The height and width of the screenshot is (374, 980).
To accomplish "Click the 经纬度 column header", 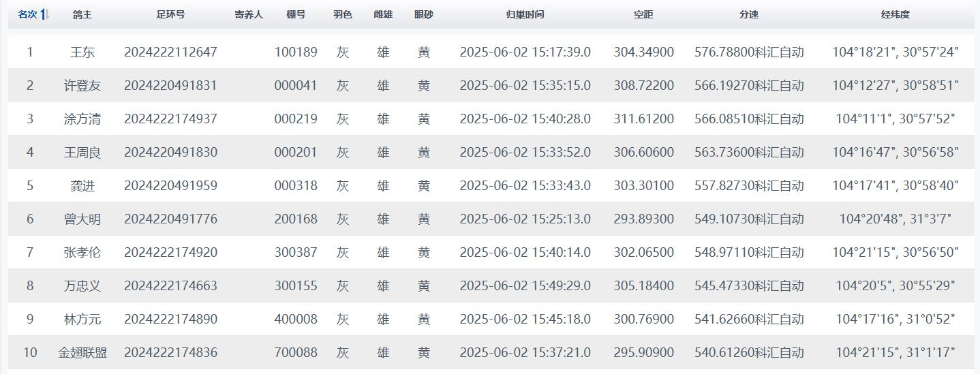I will click(x=895, y=14).
